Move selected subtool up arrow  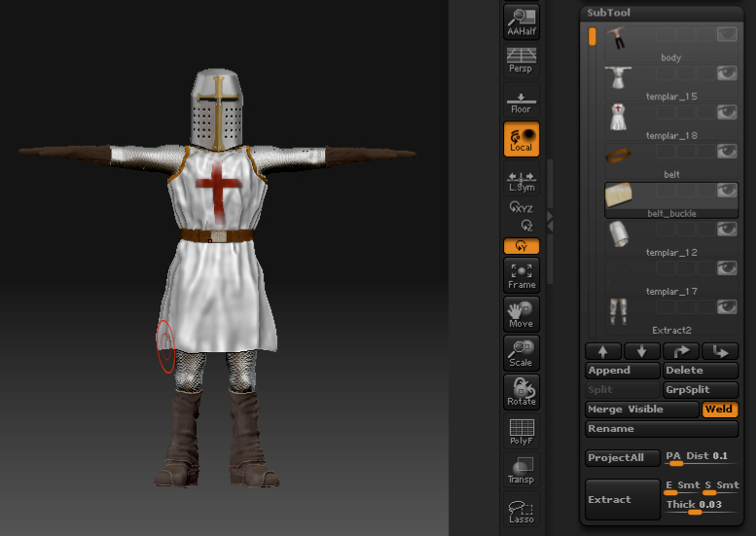click(602, 351)
